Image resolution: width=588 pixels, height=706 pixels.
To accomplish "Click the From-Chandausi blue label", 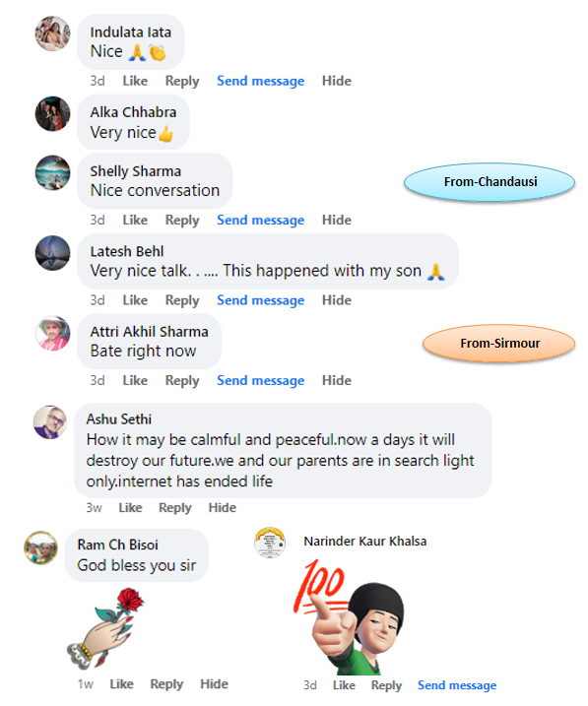I will pos(490,181).
